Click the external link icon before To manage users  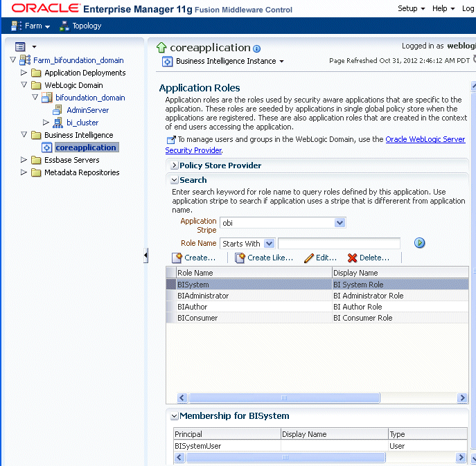tap(171, 140)
